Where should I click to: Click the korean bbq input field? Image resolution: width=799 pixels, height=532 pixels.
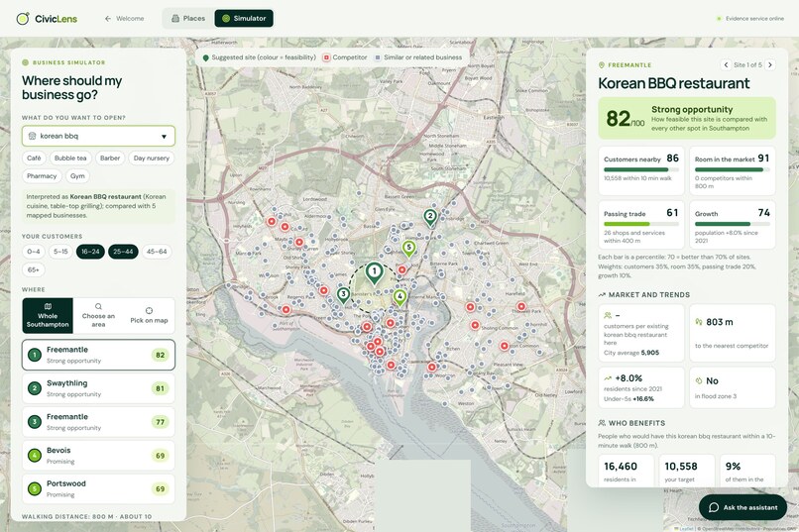click(x=98, y=136)
